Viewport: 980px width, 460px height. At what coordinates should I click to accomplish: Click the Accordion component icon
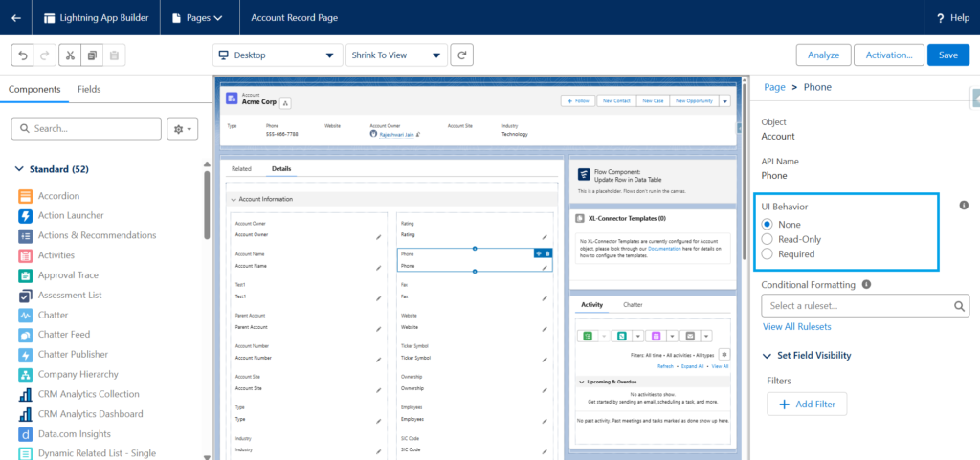pyautogui.click(x=26, y=196)
